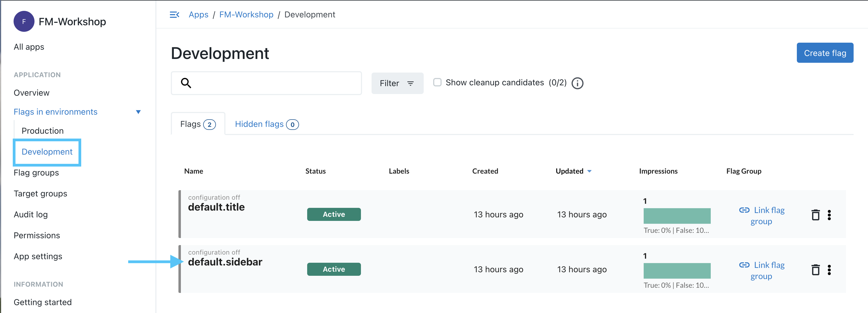The height and width of the screenshot is (313, 868).
Task: Delete the default.title flag via trash icon
Action: pos(815,214)
